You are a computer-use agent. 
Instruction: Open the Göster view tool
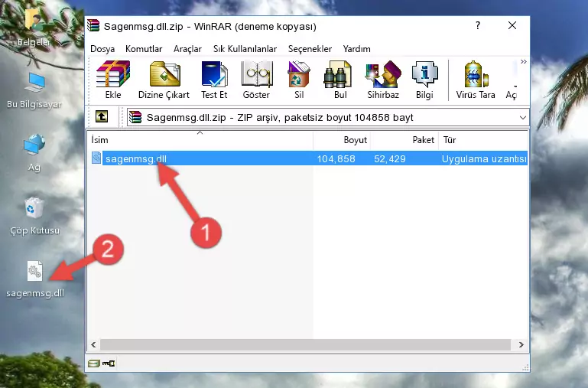[x=256, y=80]
